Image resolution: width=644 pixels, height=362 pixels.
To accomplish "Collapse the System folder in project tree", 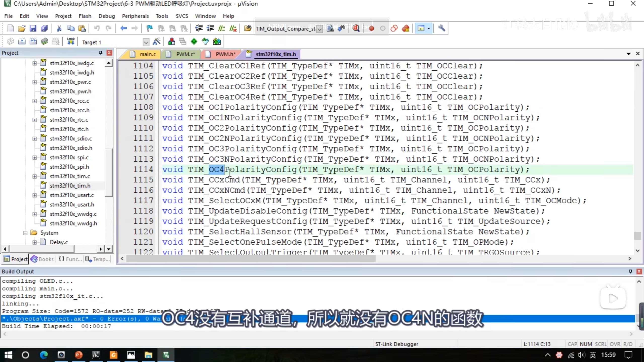I will point(25,233).
